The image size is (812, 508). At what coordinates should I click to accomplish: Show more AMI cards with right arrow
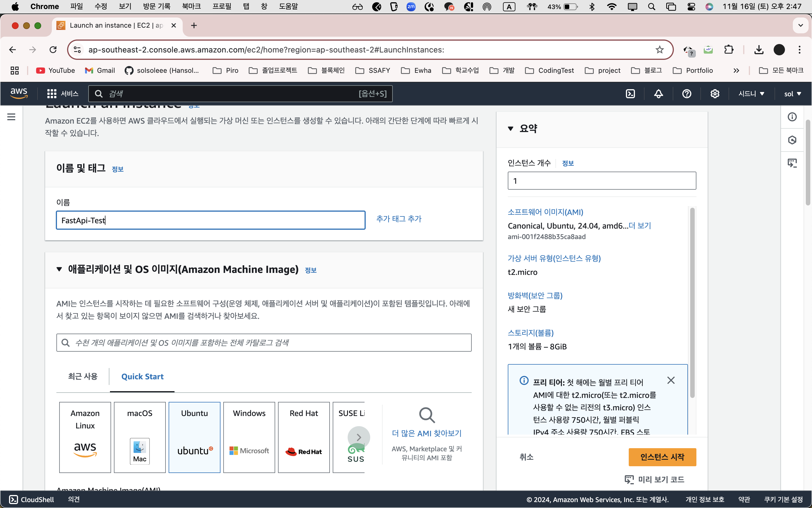(359, 437)
